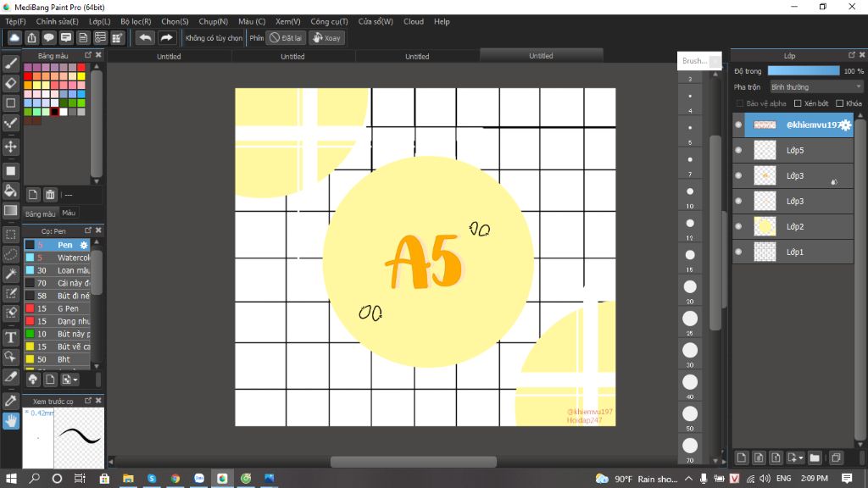The height and width of the screenshot is (488, 868).
Task: Undock the Bảng màu palette panel
Action: pos(88,55)
